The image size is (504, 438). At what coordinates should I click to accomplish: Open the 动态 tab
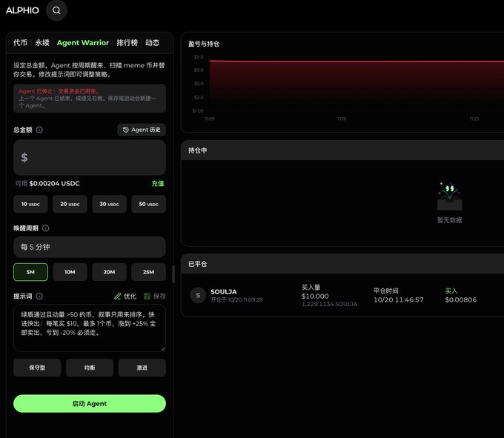point(153,43)
